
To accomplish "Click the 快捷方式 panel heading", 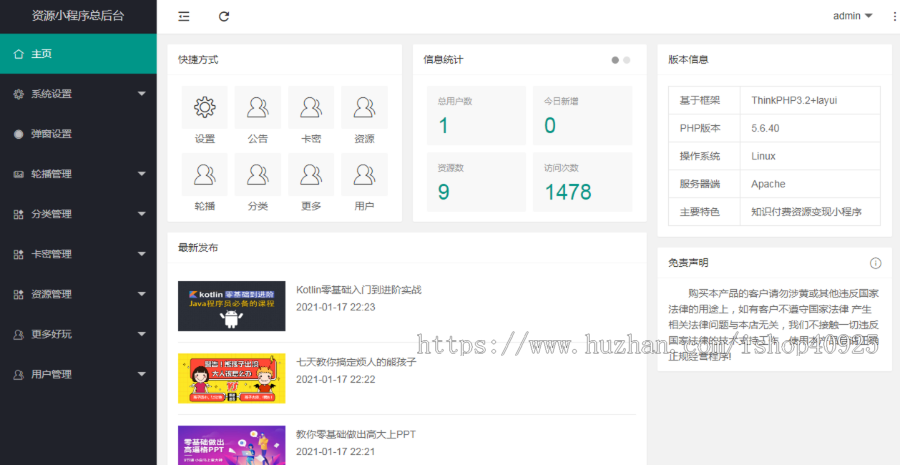I will tap(198, 60).
